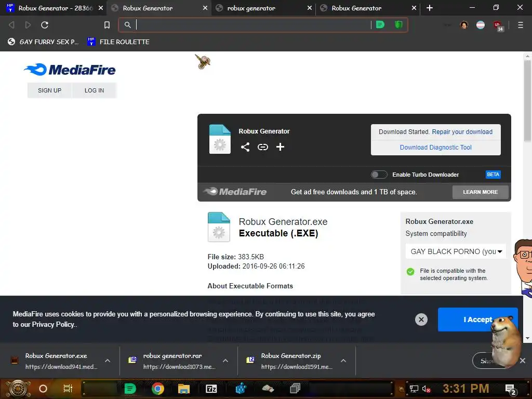Click the LEARN MORE button

[x=480, y=192]
